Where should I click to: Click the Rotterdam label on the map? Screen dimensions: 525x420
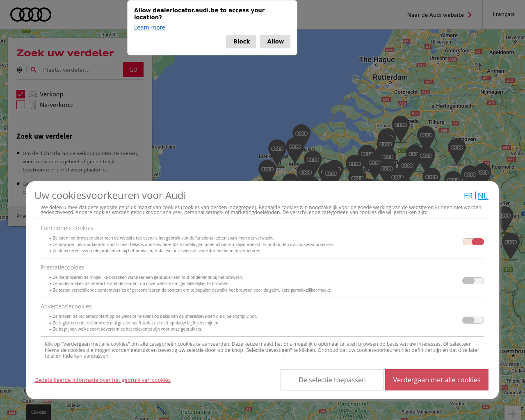coord(390,77)
